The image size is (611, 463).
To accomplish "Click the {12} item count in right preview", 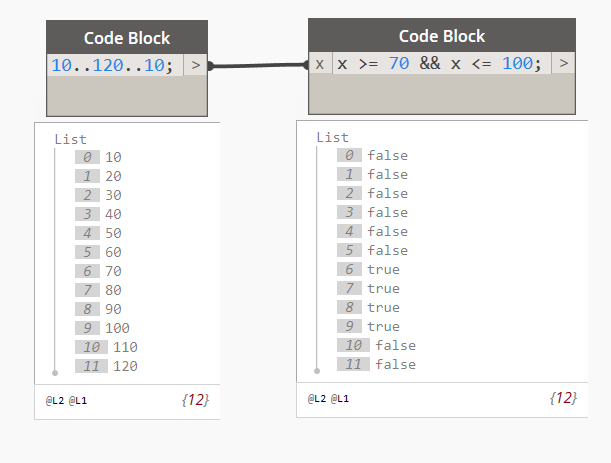I will 563,398.
